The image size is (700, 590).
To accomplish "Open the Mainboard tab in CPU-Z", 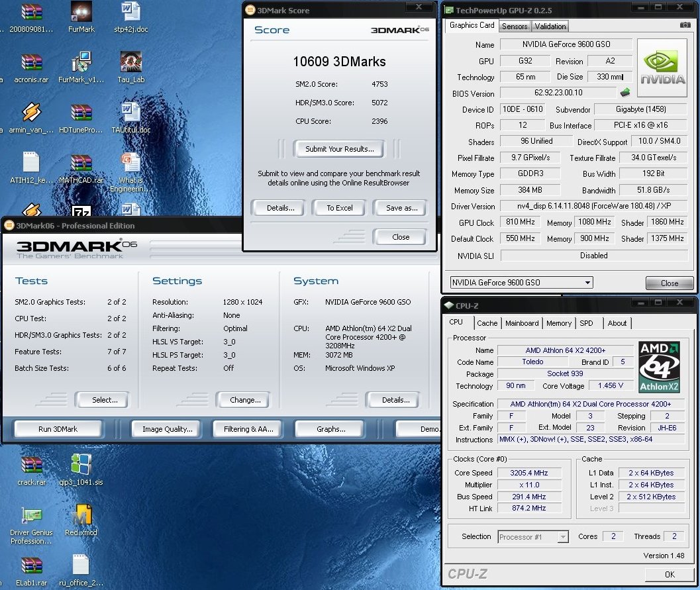I will [x=522, y=323].
